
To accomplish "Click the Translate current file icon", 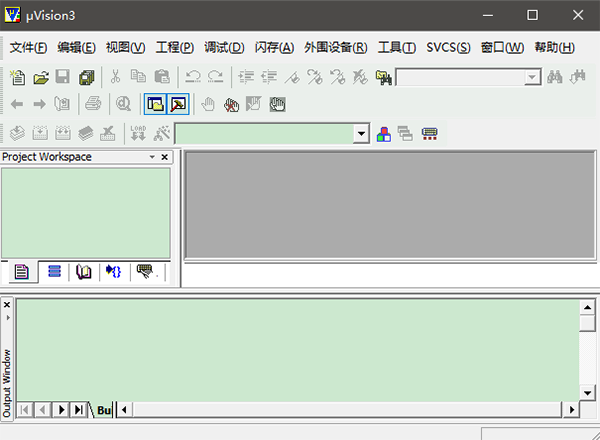I will [17, 134].
